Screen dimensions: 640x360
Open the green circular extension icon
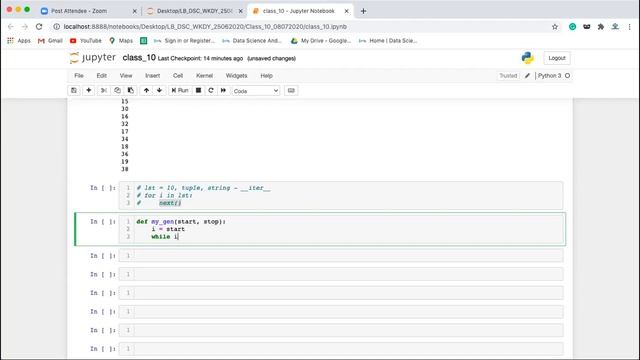click(x=573, y=27)
